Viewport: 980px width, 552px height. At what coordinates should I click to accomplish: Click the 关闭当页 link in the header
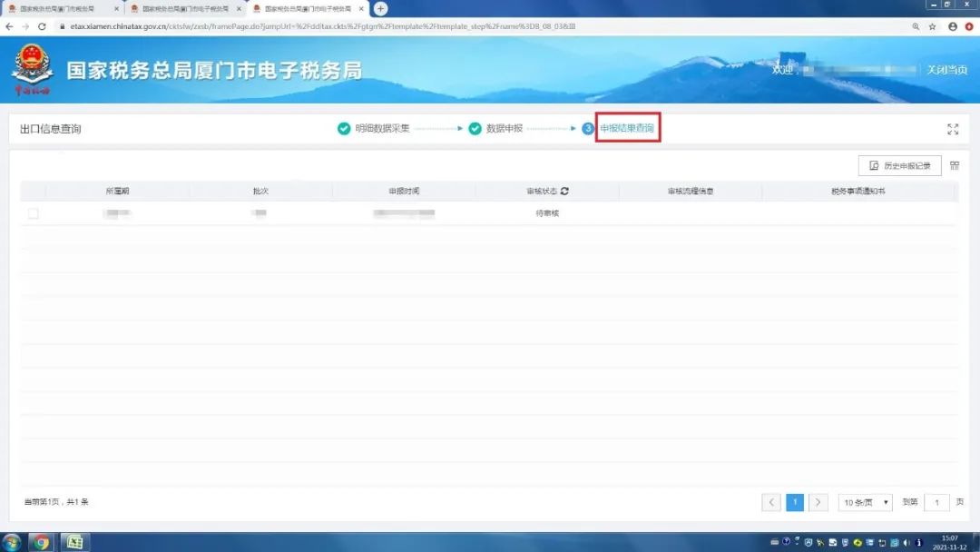946,69
